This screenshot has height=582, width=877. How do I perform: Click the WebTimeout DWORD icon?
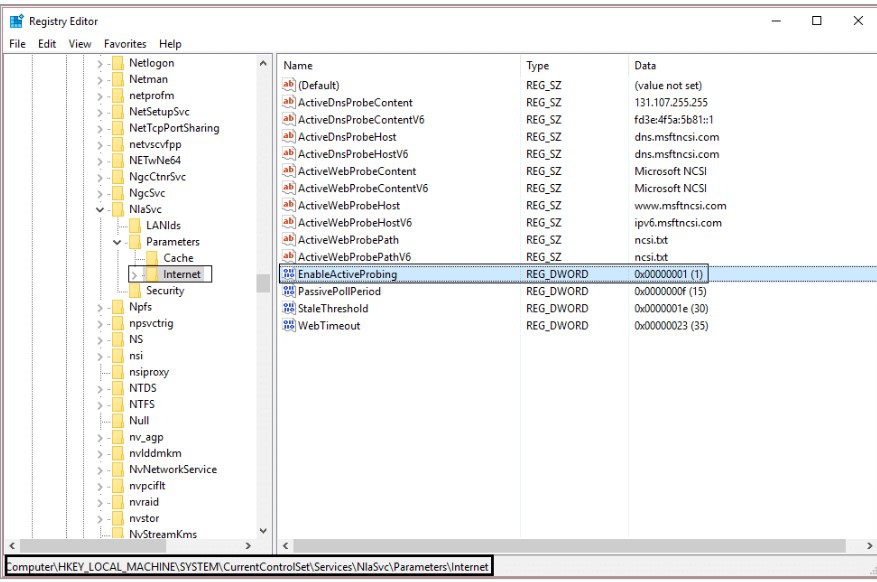click(x=289, y=325)
